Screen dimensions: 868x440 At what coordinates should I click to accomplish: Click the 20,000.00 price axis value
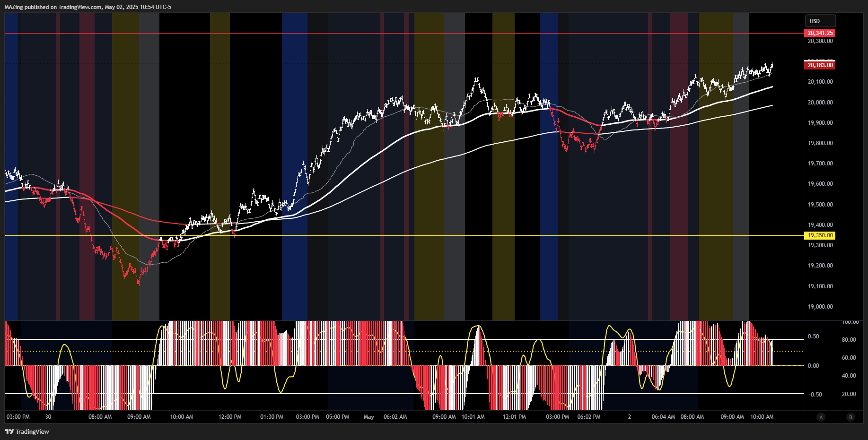(x=820, y=102)
